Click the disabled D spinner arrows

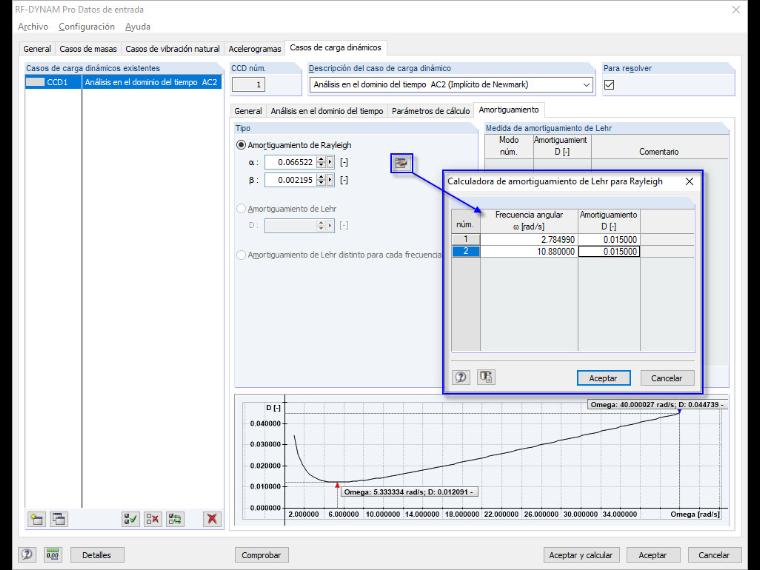[321, 226]
